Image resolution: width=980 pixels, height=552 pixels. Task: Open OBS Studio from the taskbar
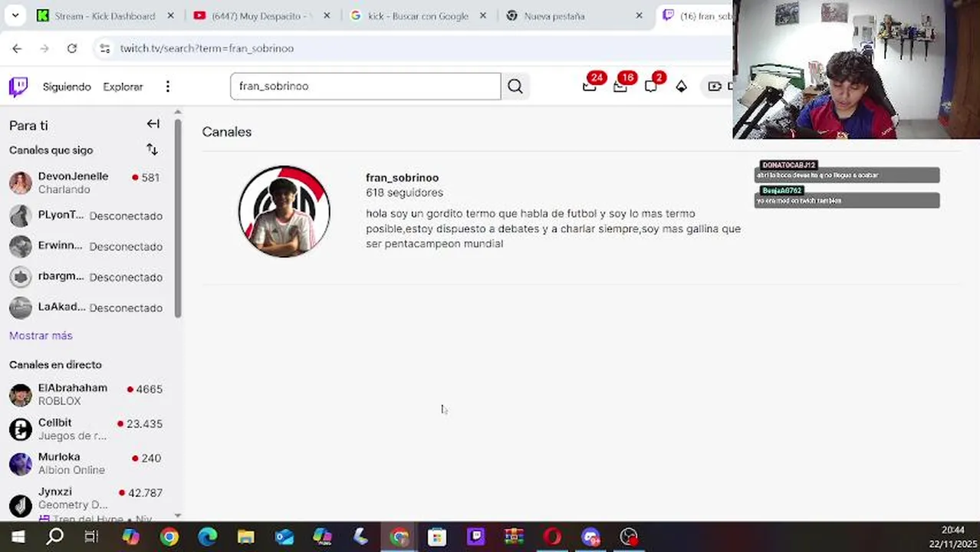629,537
